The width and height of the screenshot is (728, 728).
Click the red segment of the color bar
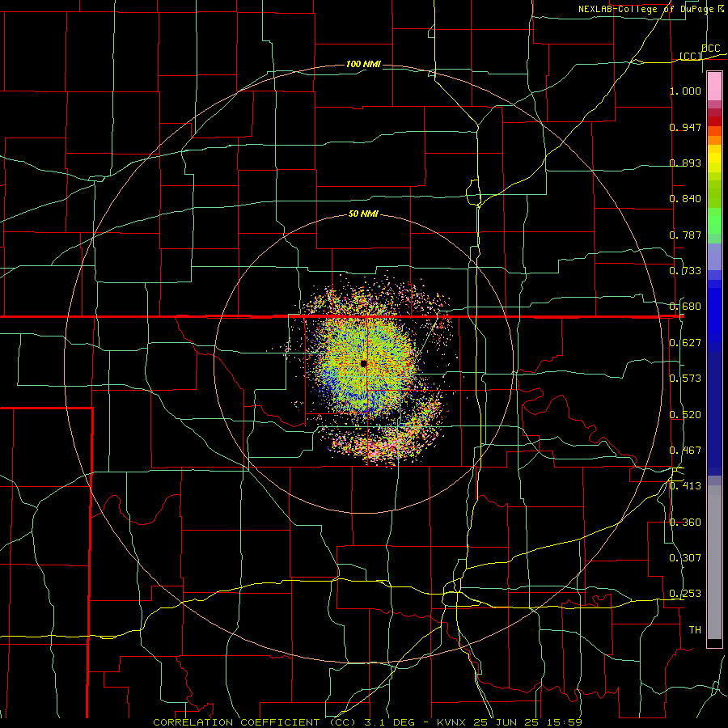click(714, 121)
